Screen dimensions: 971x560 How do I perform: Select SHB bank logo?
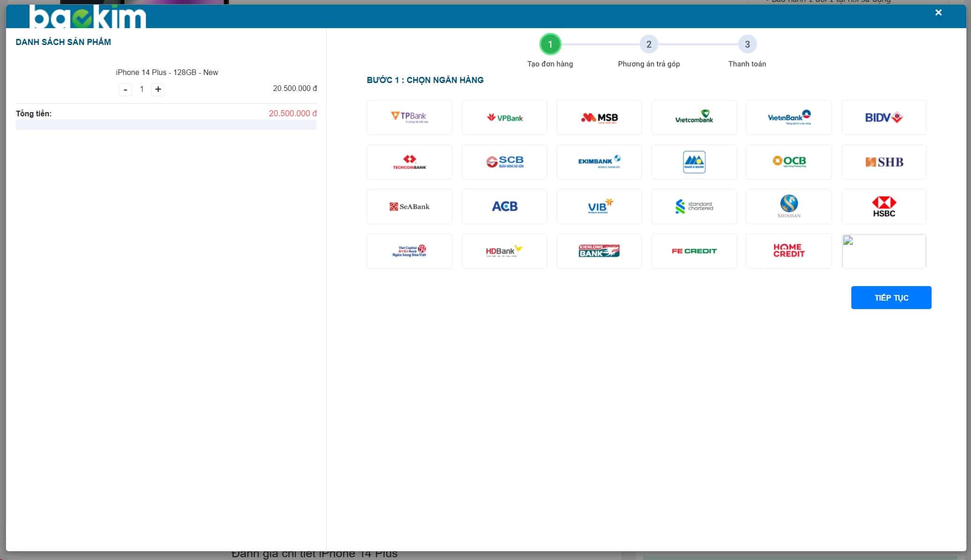(x=884, y=162)
